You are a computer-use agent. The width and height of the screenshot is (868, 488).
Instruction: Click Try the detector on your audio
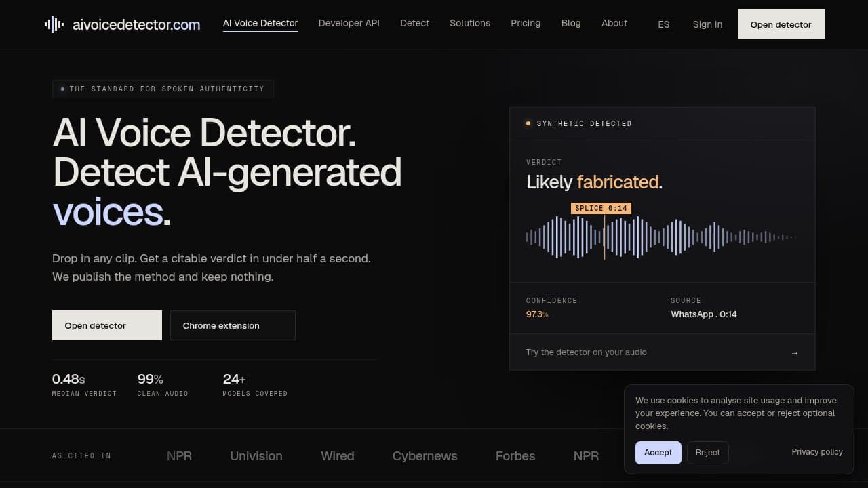[x=662, y=352]
